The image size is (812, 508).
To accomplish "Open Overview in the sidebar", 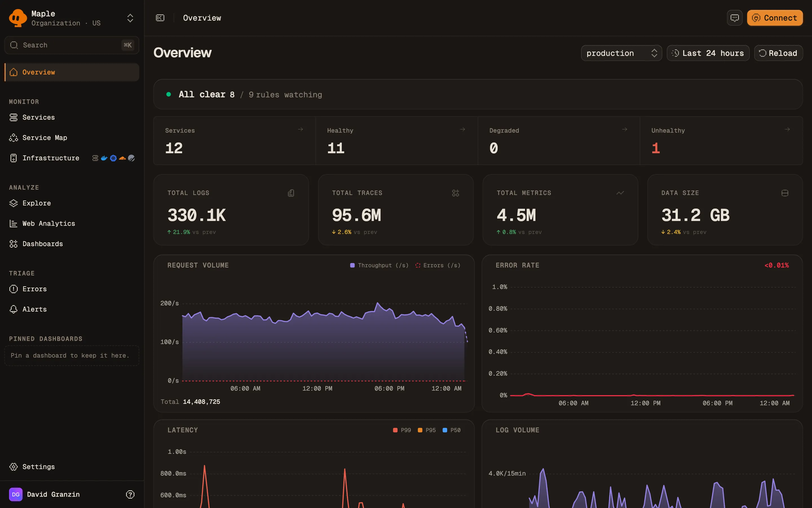I will click(72, 72).
